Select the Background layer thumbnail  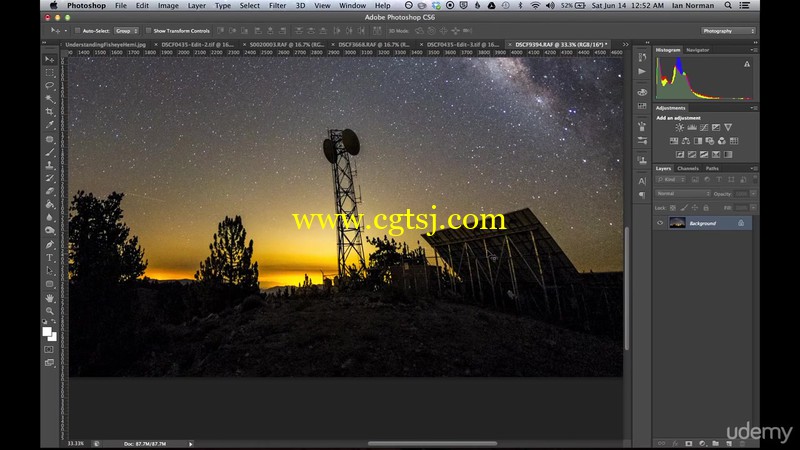[677, 223]
